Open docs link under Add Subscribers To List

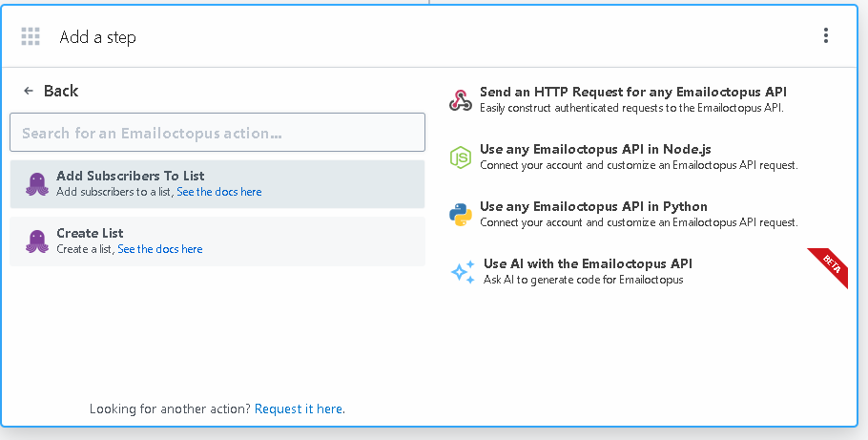[x=219, y=192]
